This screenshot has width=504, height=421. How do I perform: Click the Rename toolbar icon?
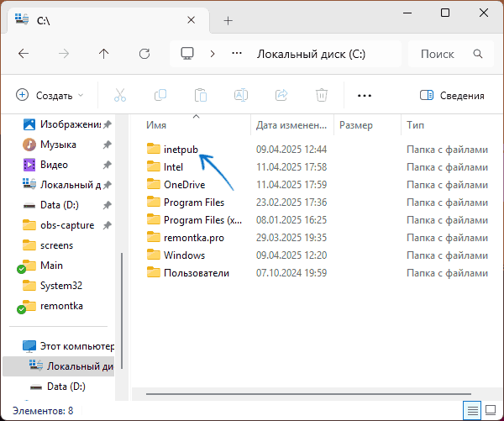coord(241,95)
